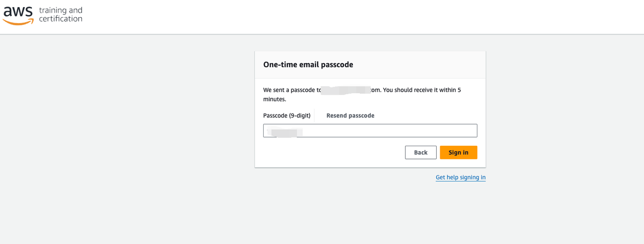The width and height of the screenshot is (644, 244).
Task: Click the 'One-time email passcode' heading
Action: tap(308, 65)
